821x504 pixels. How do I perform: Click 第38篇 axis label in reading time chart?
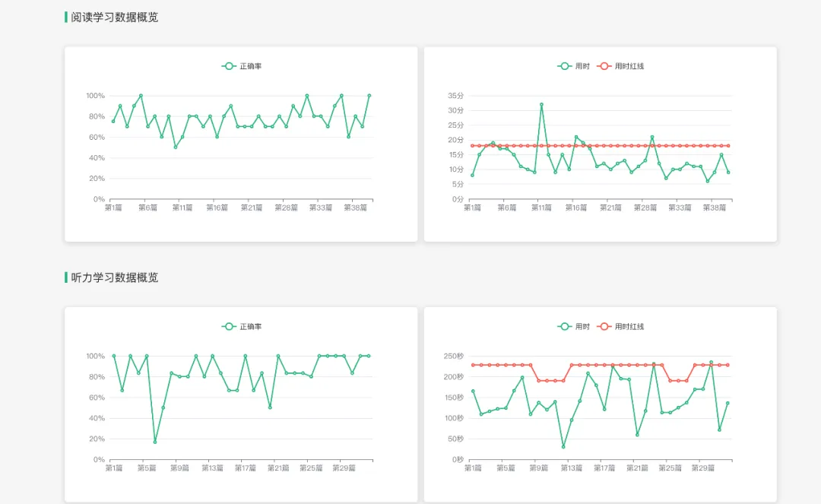tap(714, 208)
